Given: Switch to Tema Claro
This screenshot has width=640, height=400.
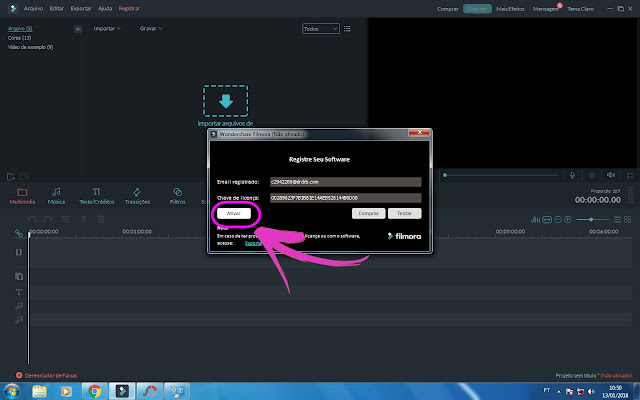Looking at the screenshot, I should (580, 9).
